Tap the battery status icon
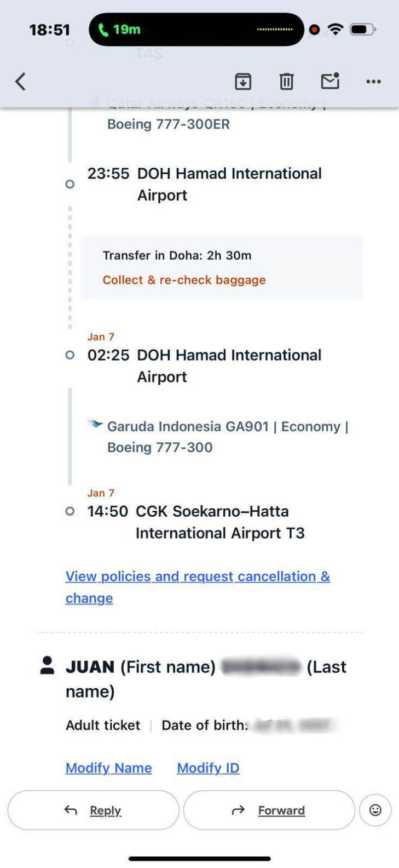 pos(362,30)
